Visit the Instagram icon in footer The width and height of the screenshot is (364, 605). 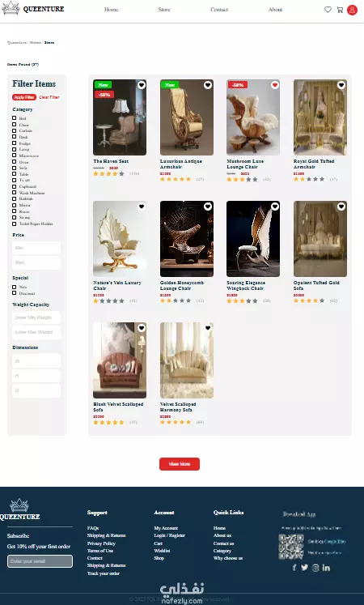(315, 568)
